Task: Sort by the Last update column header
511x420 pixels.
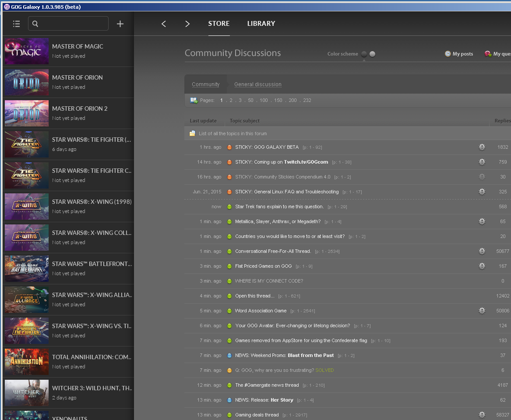Action: [203, 121]
